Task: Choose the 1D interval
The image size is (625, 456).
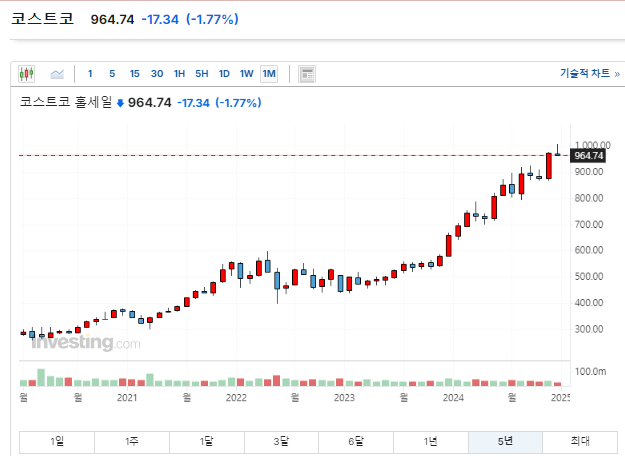Action: pos(224,74)
